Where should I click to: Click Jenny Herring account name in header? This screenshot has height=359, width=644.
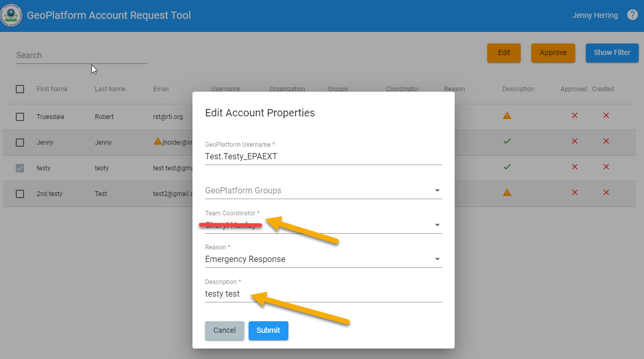tap(595, 15)
